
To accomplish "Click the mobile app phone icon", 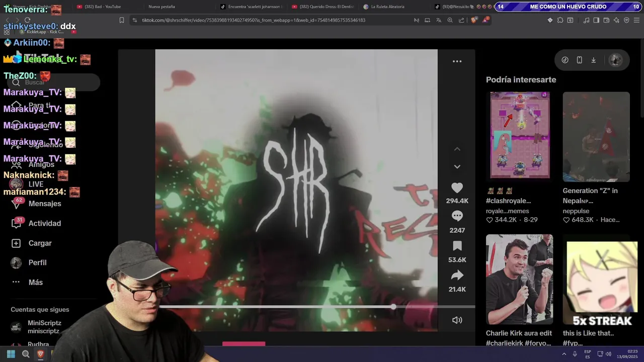I will (x=579, y=60).
